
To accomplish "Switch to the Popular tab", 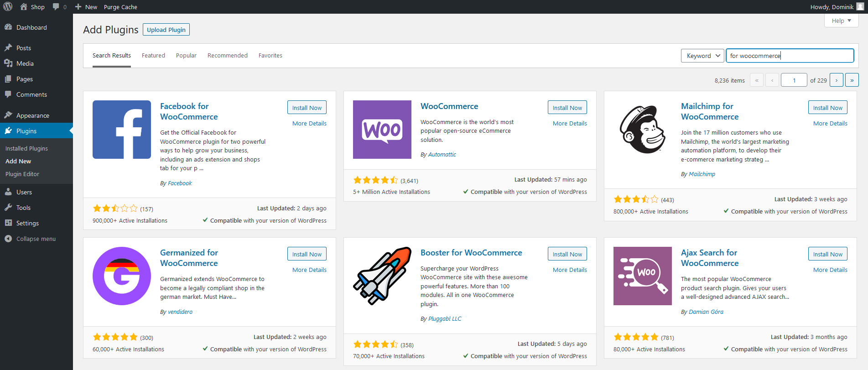I will [x=186, y=56].
